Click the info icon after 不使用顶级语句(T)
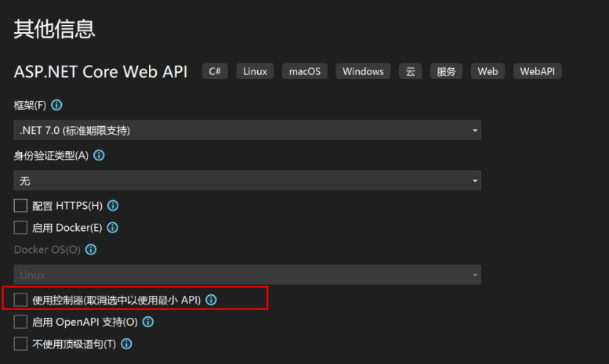Image resolution: width=609 pixels, height=364 pixels. pos(126,344)
